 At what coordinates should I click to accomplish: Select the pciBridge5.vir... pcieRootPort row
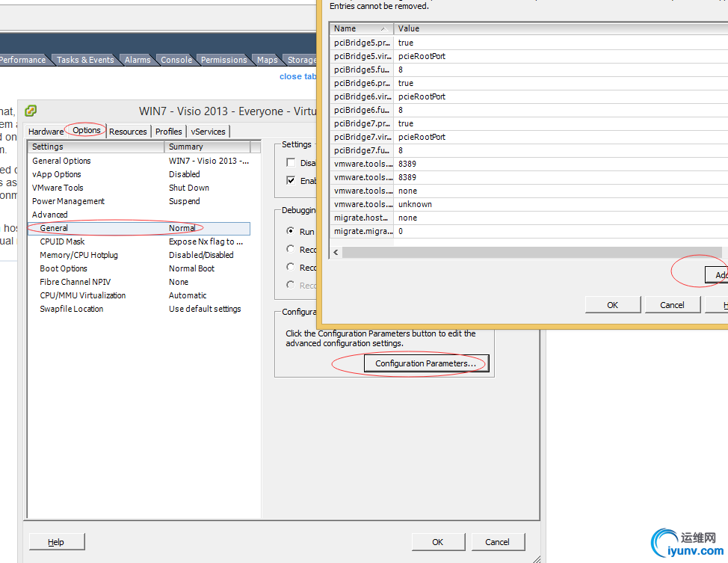point(529,56)
